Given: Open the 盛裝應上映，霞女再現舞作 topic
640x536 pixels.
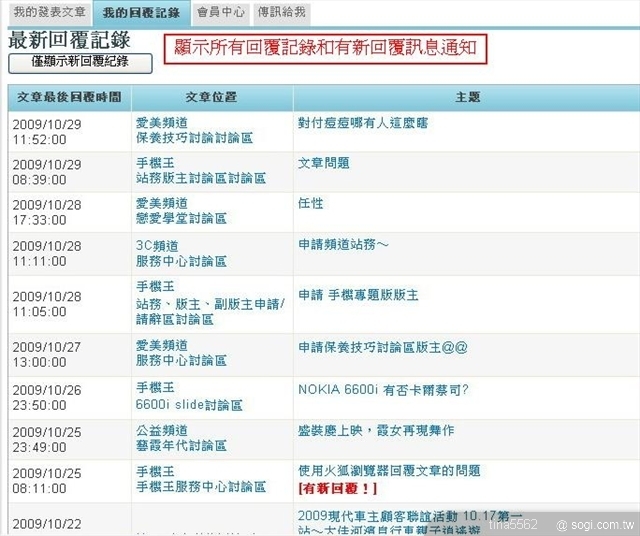Looking at the screenshot, I should pos(376,430).
